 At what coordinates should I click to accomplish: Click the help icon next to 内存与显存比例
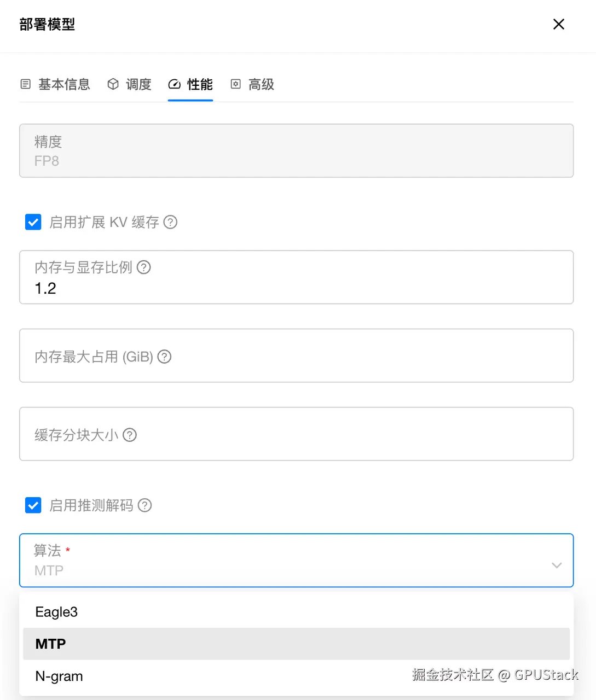[144, 267]
